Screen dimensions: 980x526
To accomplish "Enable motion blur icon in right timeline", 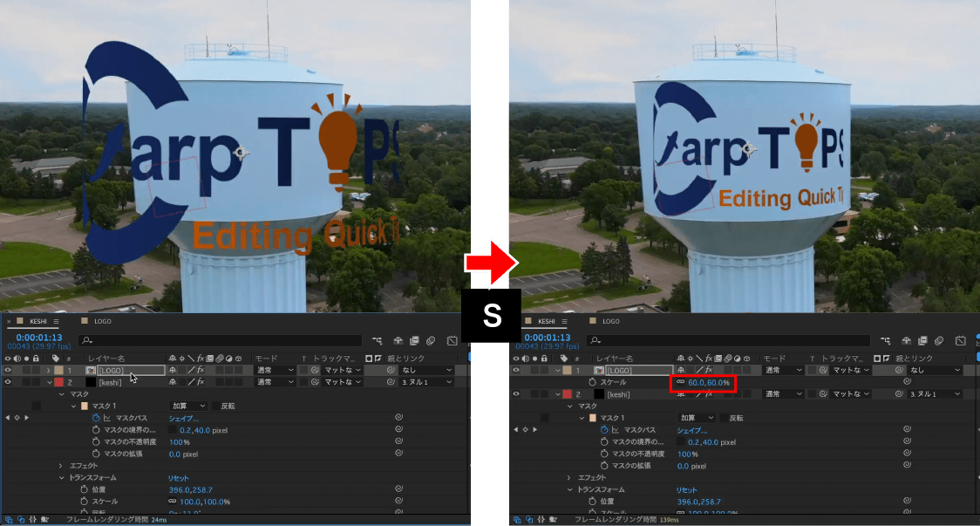I will 939,341.
